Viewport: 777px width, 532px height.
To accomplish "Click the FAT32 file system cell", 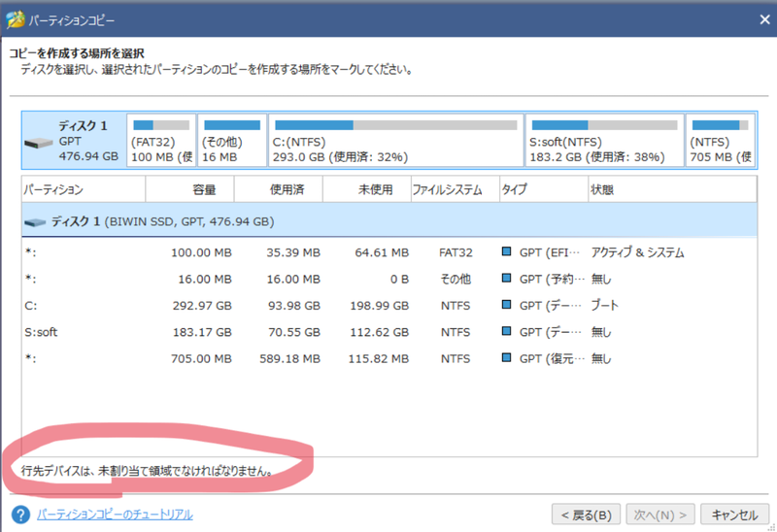I will point(456,252).
